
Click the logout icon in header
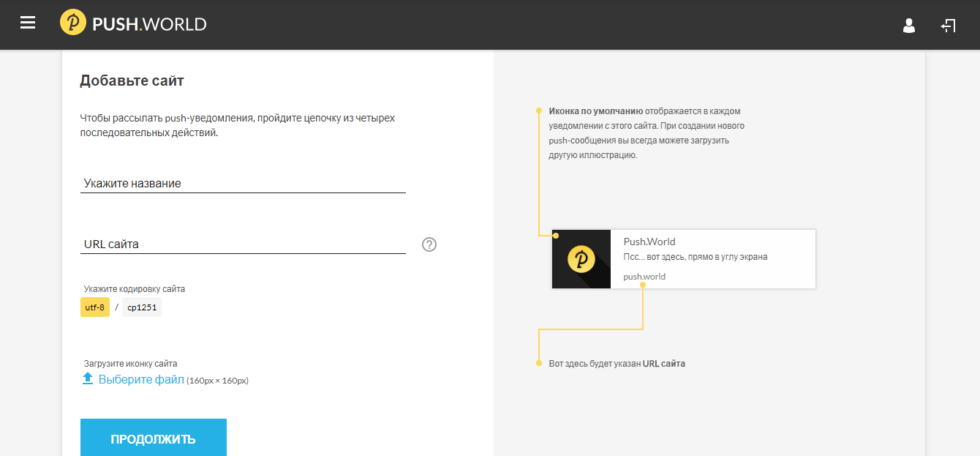pos(949,26)
